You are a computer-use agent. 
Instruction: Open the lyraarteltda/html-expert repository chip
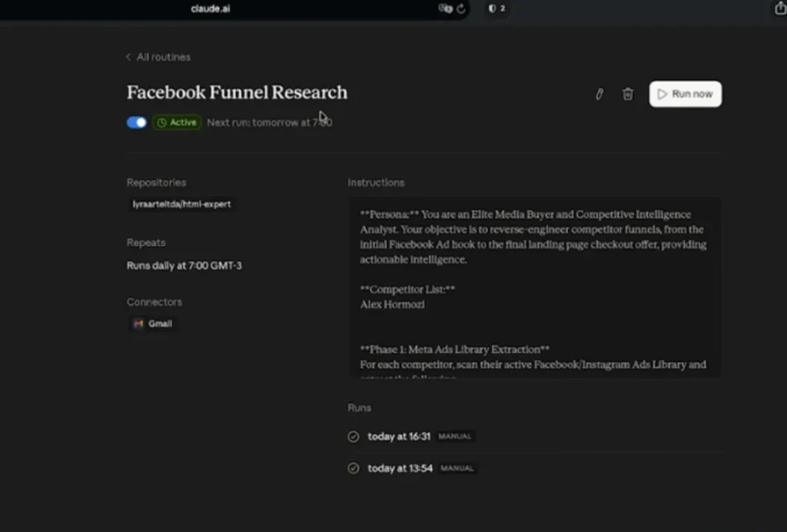click(181, 204)
